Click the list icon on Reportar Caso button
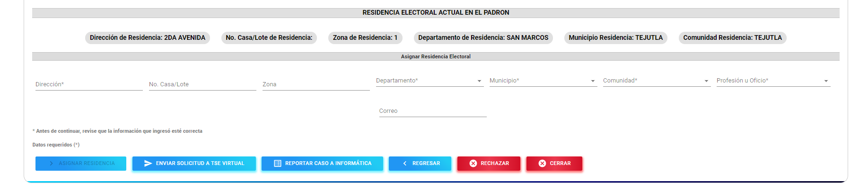 click(x=278, y=163)
